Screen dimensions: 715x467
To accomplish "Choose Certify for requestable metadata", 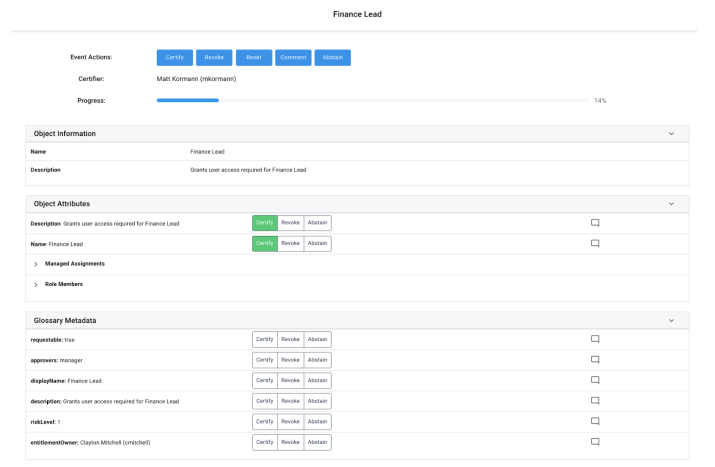I will (x=264, y=339).
